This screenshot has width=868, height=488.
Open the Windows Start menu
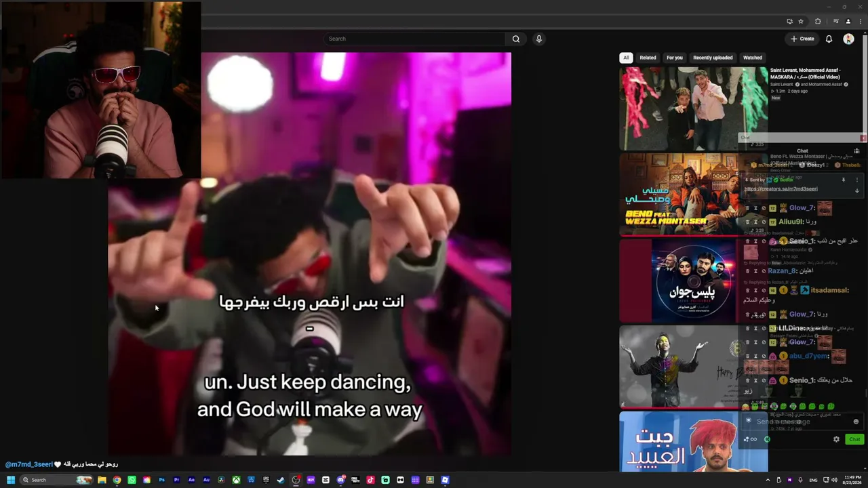point(11,480)
